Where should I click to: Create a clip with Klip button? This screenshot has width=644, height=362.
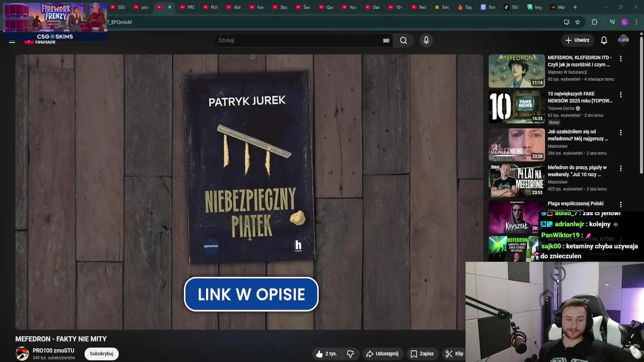[x=454, y=354]
